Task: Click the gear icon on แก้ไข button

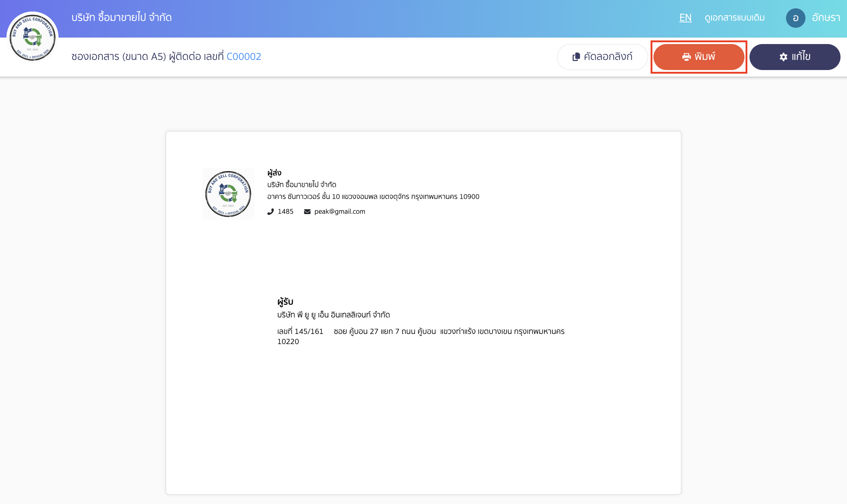Action: coord(783,57)
